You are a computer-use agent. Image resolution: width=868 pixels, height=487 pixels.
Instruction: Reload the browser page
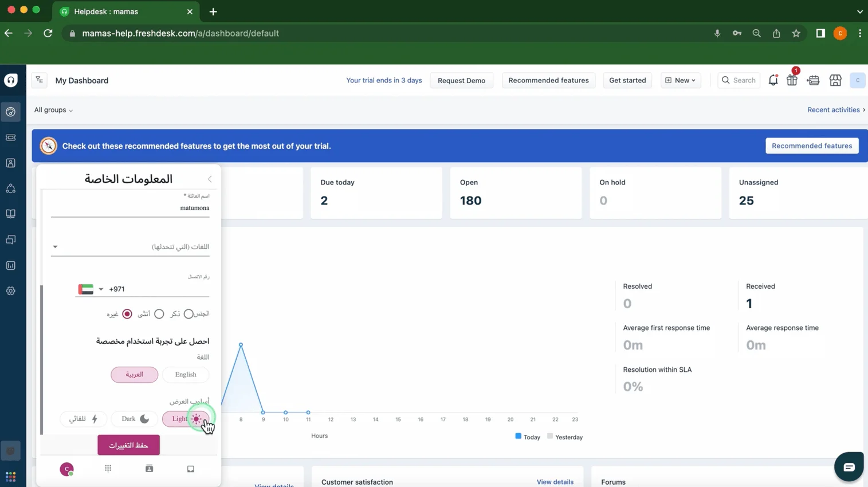click(x=48, y=33)
